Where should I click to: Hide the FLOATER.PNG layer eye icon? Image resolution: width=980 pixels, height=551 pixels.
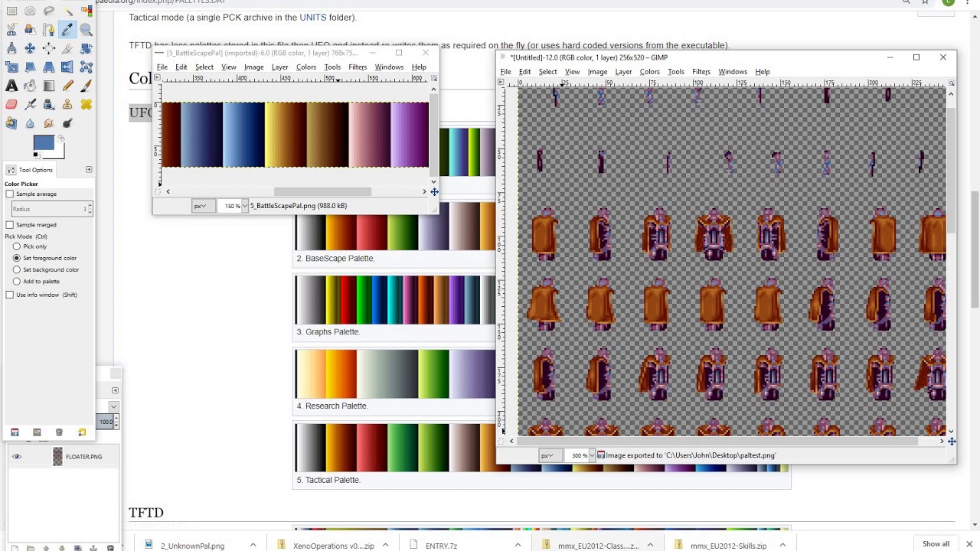[x=17, y=457]
